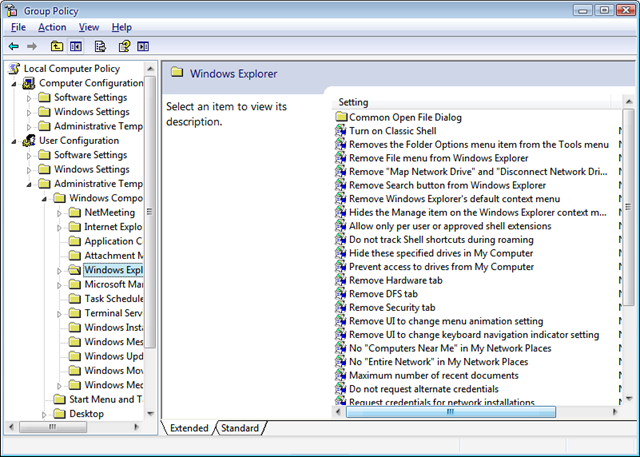This screenshot has height=457, width=640.
Task: Expand the Windows Media tree node at bottom
Action: [x=59, y=386]
